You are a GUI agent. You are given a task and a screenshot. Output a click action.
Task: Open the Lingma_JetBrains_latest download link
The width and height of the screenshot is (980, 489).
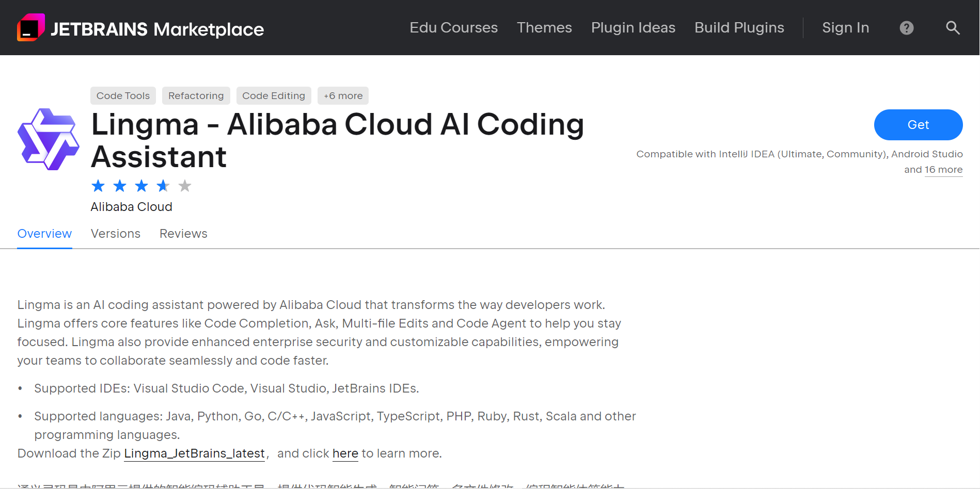194,453
